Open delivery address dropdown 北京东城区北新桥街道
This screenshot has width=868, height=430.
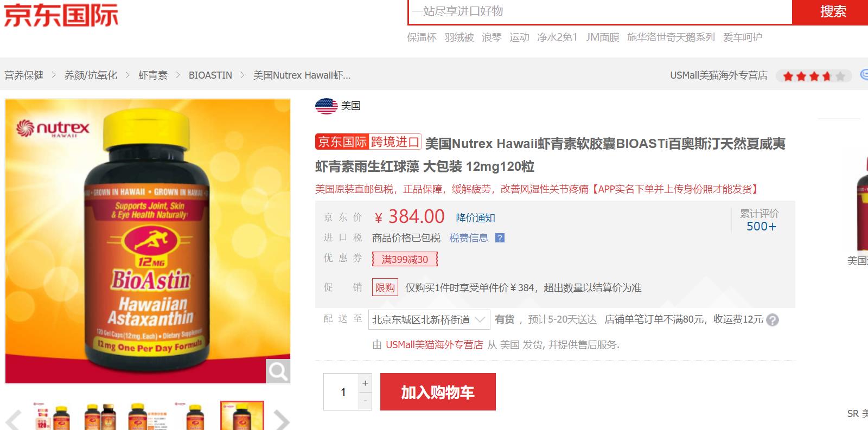(x=429, y=320)
